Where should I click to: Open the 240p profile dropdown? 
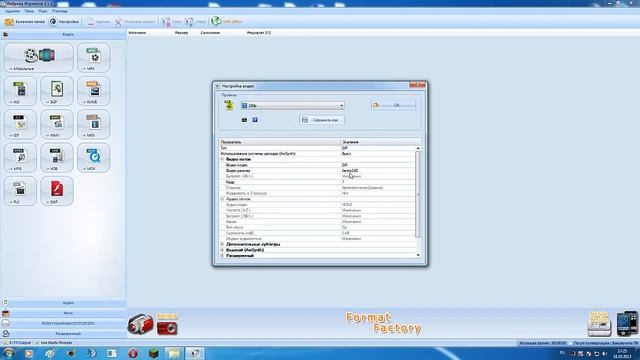click(293, 106)
